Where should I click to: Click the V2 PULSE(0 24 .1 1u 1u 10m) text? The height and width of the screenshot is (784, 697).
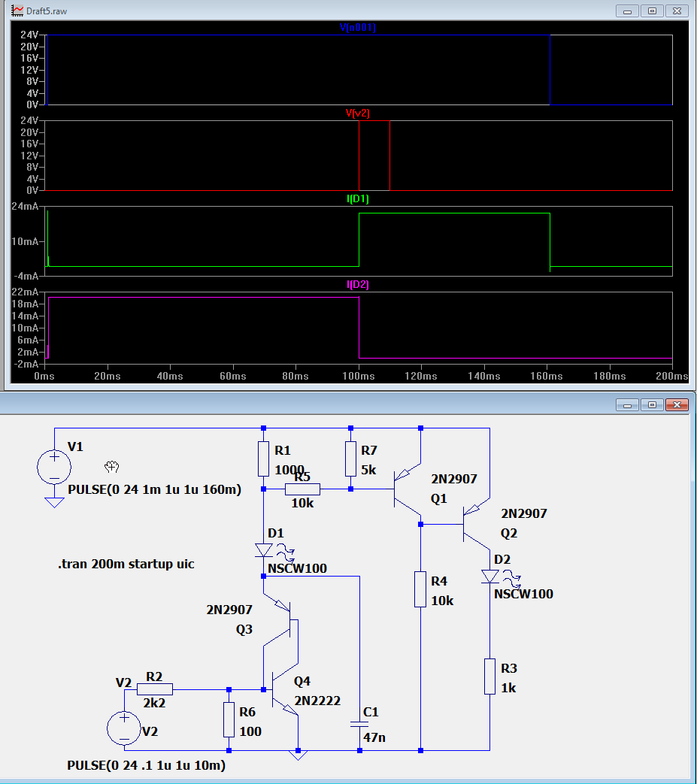[x=146, y=765]
